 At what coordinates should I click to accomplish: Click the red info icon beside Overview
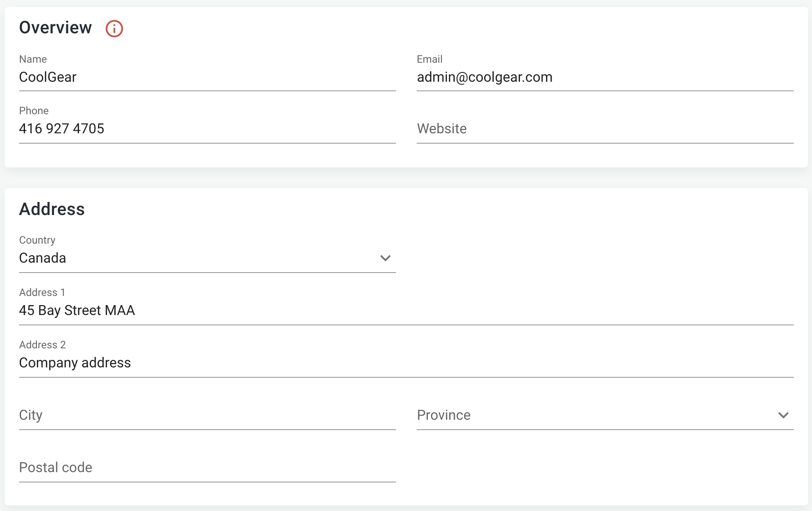(x=114, y=29)
